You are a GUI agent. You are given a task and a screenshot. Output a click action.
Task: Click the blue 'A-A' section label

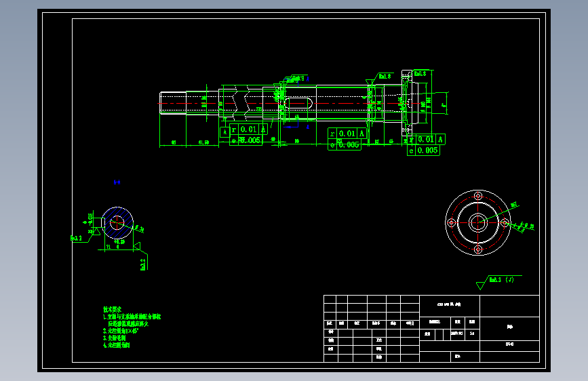(117, 182)
